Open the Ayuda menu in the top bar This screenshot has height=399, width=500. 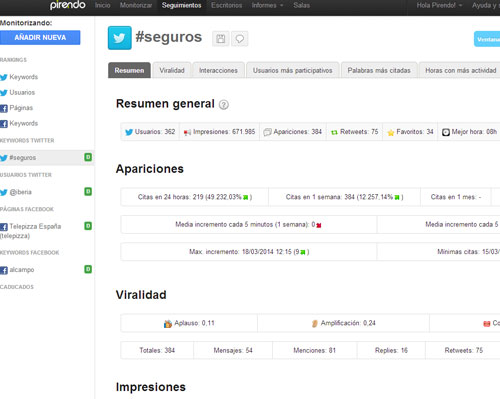click(x=486, y=5)
